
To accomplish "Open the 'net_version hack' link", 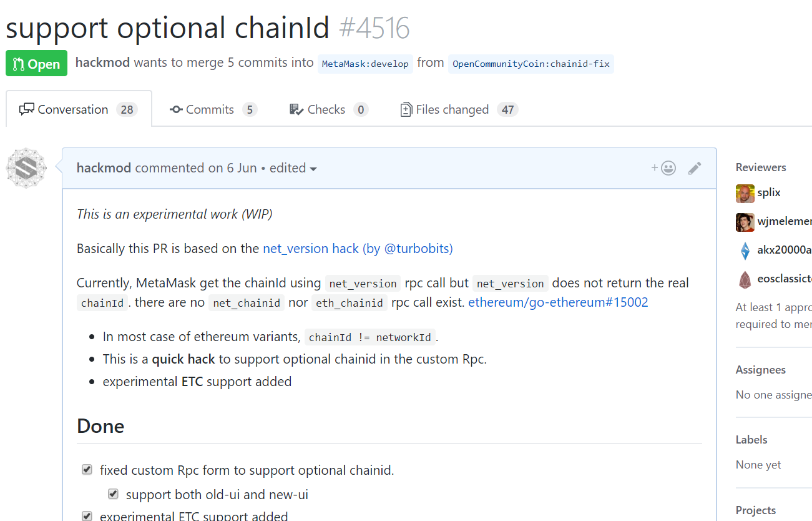I will (311, 249).
